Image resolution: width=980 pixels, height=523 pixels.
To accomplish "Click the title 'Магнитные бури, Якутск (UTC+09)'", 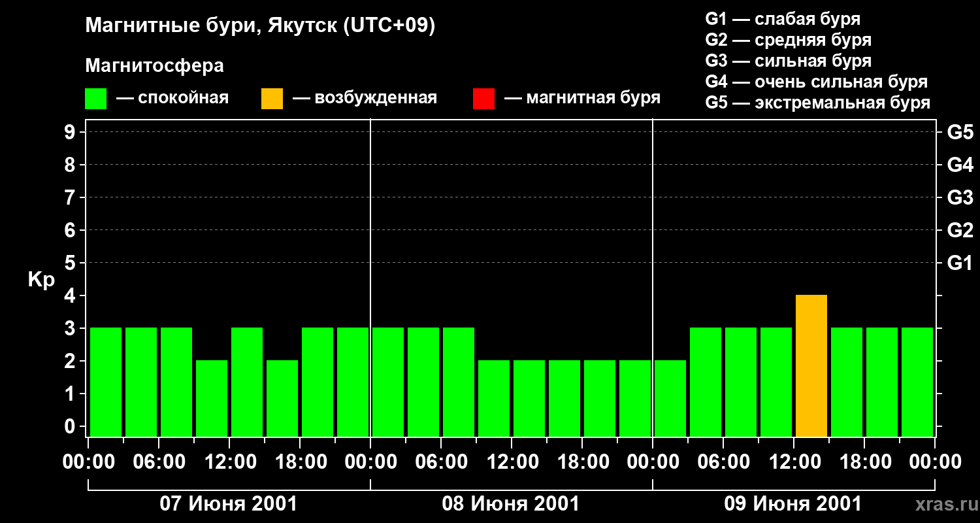I will (260, 26).
